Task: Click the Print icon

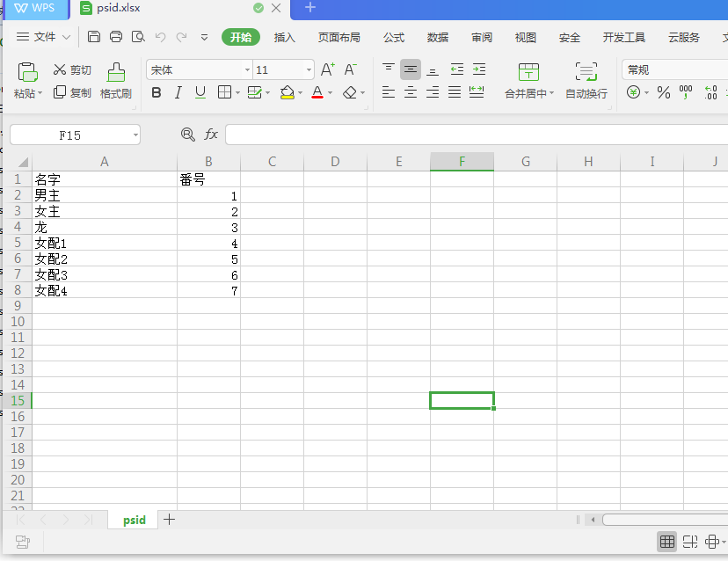Action: [116, 37]
